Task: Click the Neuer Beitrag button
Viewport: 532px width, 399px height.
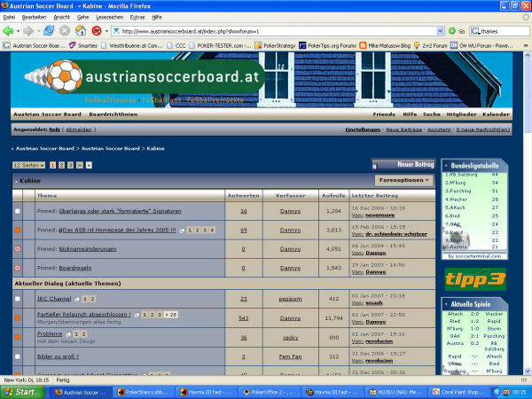Action: click(404, 164)
